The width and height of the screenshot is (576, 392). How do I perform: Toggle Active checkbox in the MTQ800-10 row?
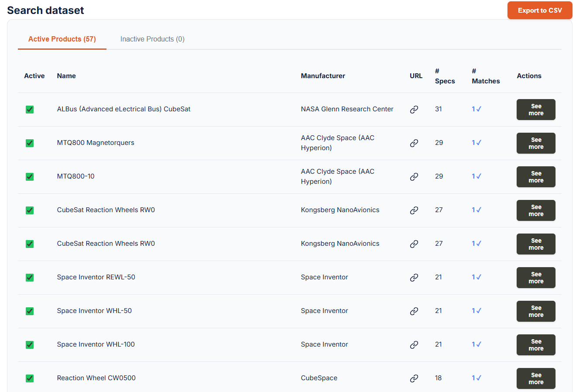pyautogui.click(x=30, y=177)
